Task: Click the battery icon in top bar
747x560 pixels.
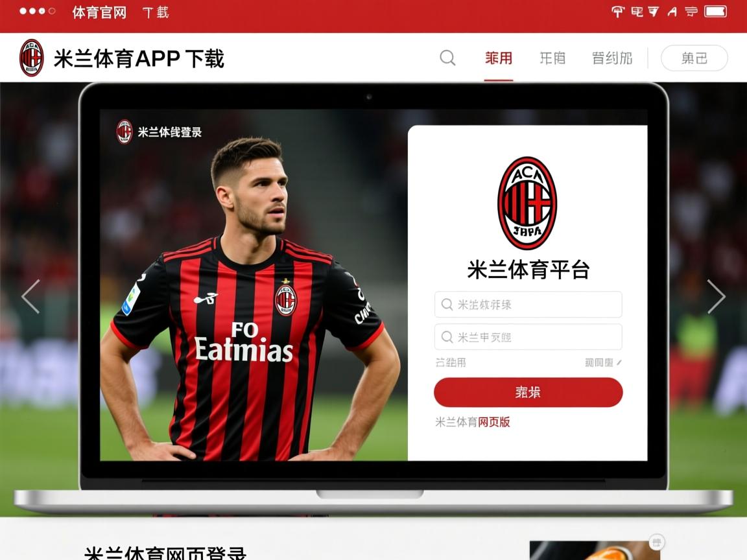Action: tap(715, 12)
